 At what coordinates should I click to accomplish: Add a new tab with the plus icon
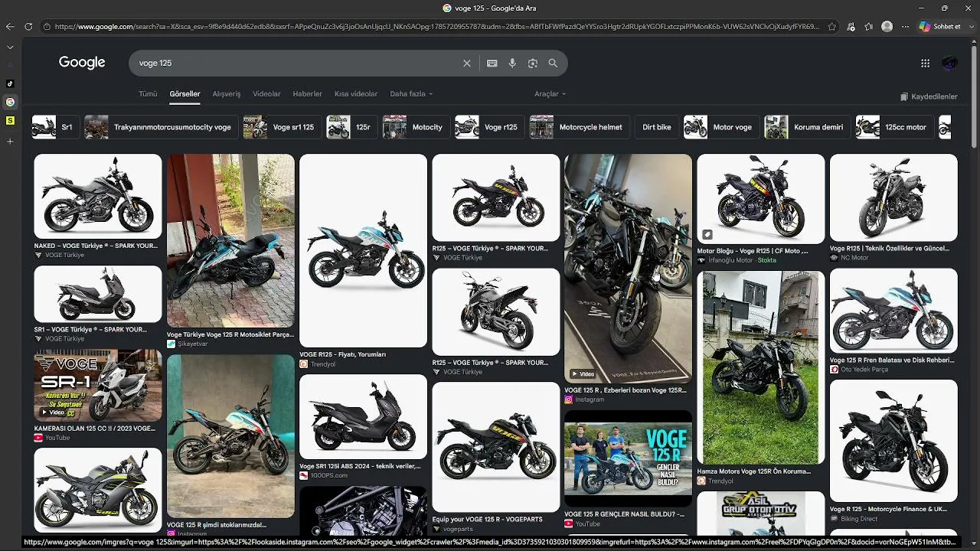click(10, 142)
